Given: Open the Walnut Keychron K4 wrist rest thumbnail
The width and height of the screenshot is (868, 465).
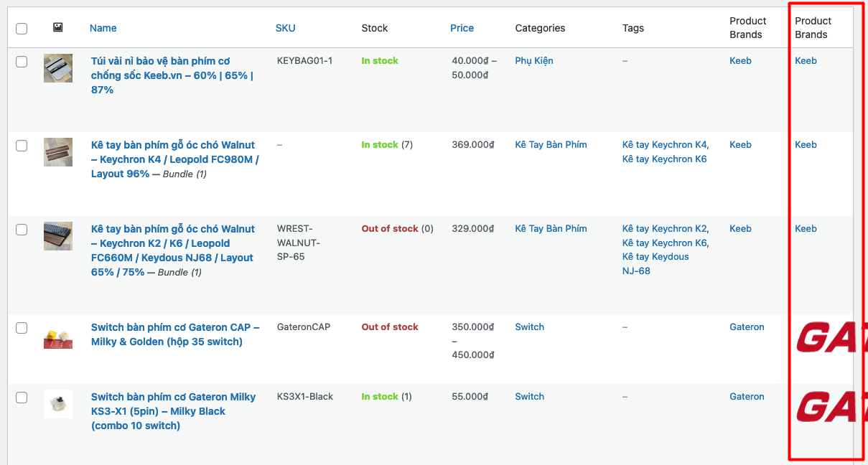Looking at the screenshot, I should tap(58, 152).
